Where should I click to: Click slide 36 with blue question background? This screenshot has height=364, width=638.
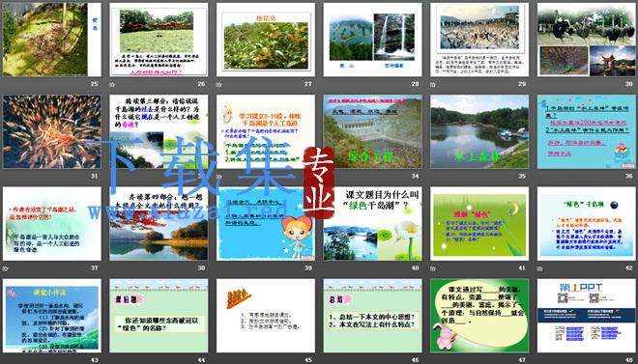pos(587,131)
